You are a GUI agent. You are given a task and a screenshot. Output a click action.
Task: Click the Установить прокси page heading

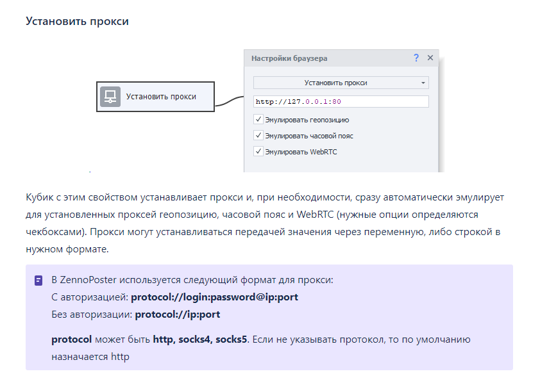pos(77,21)
